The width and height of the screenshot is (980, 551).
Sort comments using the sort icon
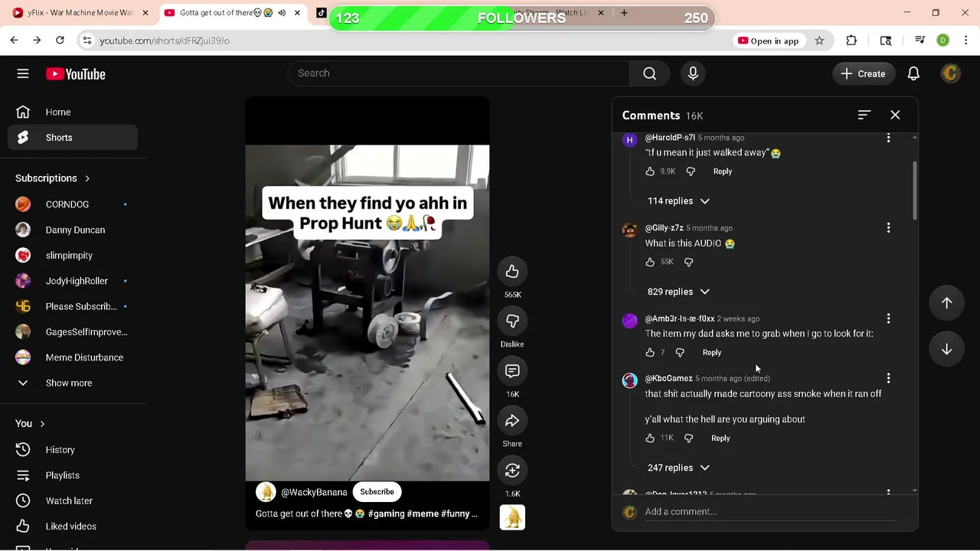(864, 115)
